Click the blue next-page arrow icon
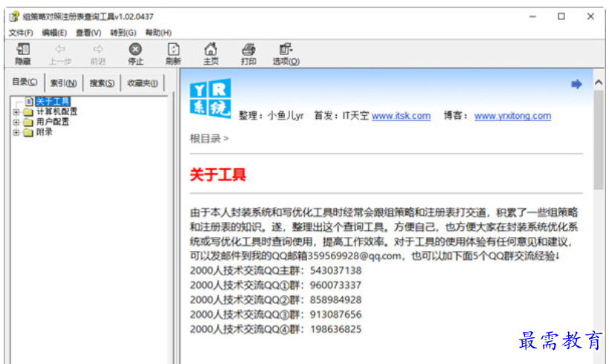This screenshot has height=364, width=609. [576, 84]
